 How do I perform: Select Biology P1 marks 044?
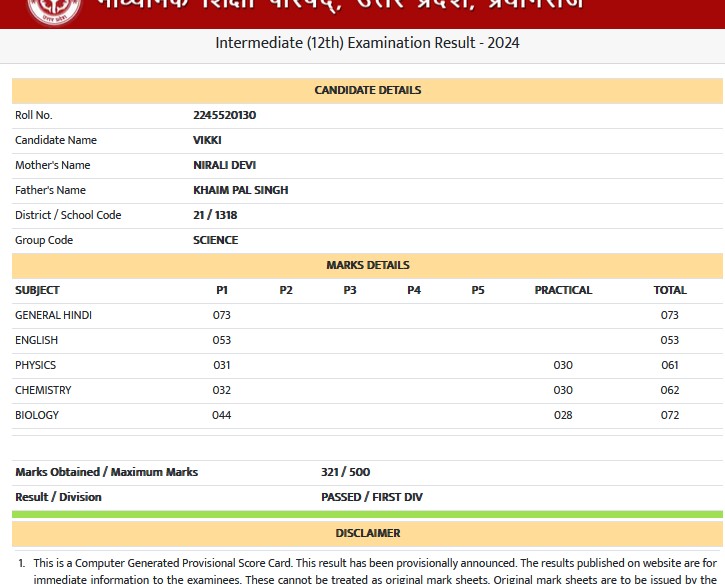222,415
